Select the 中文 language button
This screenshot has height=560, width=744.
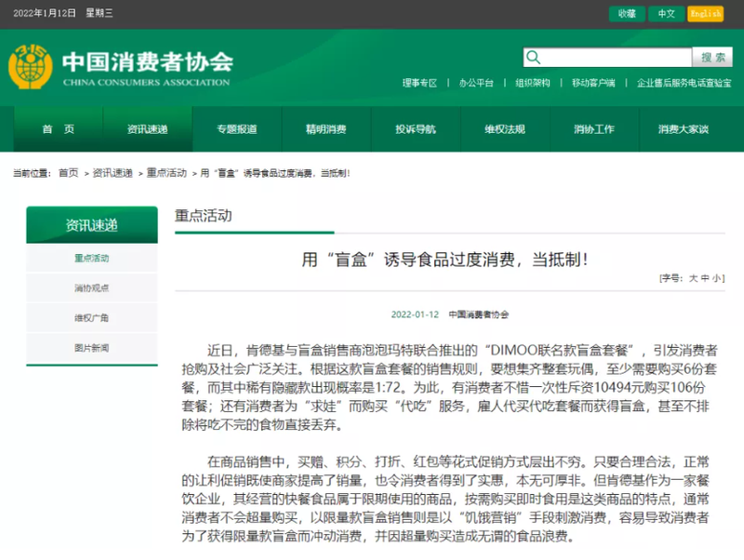click(666, 14)
